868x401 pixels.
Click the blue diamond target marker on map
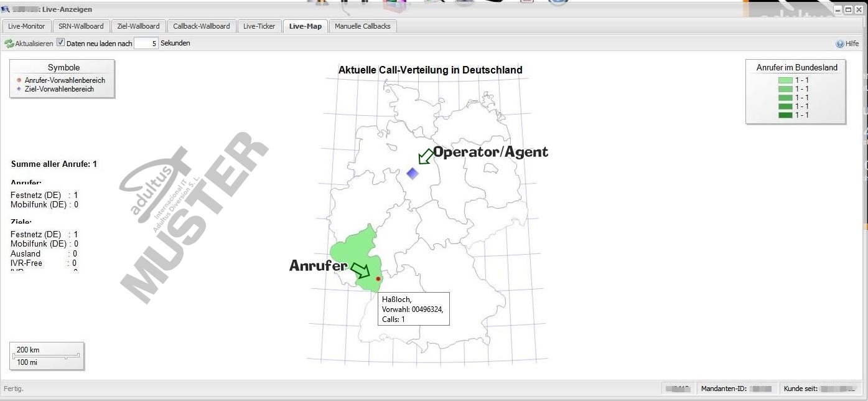[412, 173]
